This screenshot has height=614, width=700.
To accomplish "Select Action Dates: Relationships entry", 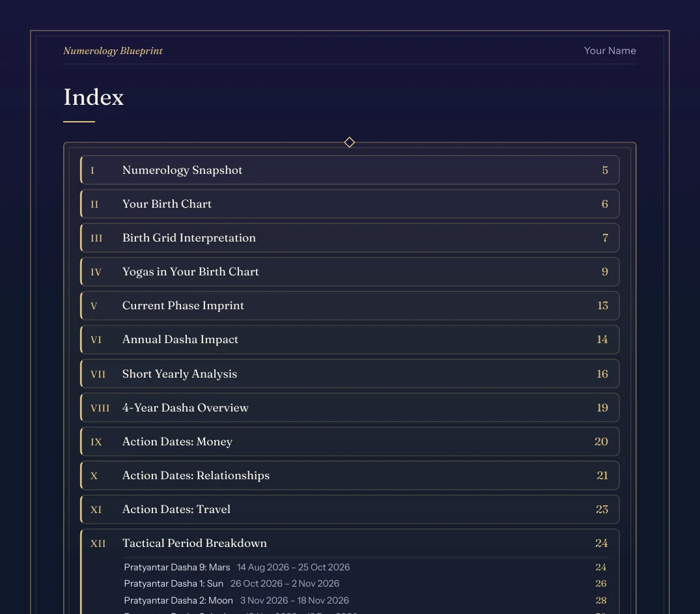I will tap(350, 475).
